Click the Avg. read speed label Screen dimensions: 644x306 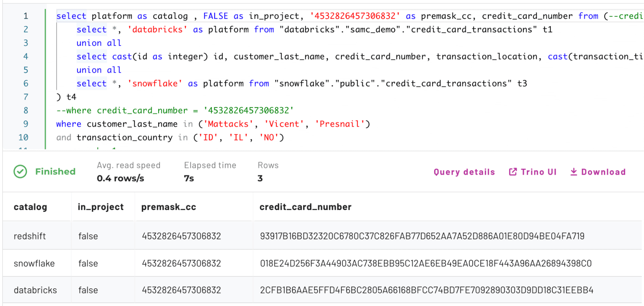(x=129, y=165)
